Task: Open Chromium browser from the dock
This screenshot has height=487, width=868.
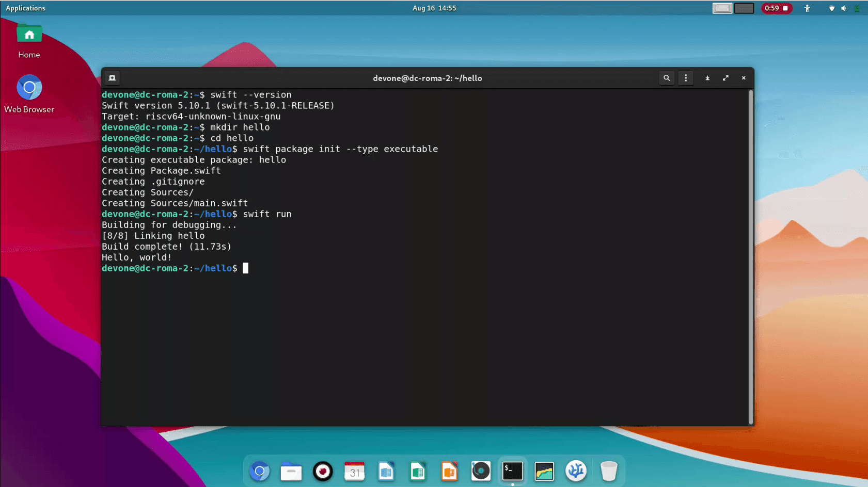Action: point(259,471)
